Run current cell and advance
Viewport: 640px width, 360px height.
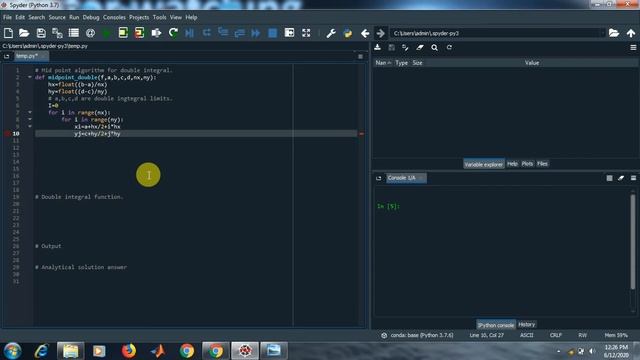click(x=139, y=33)
